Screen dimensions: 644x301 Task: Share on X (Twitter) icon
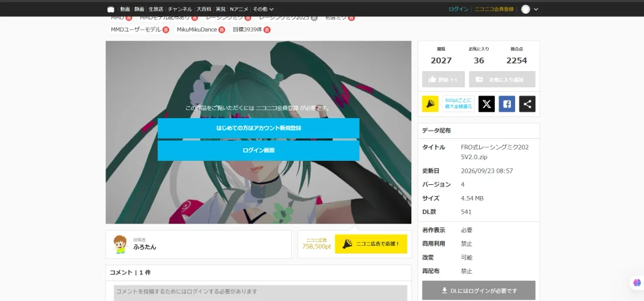pos(487,104)
